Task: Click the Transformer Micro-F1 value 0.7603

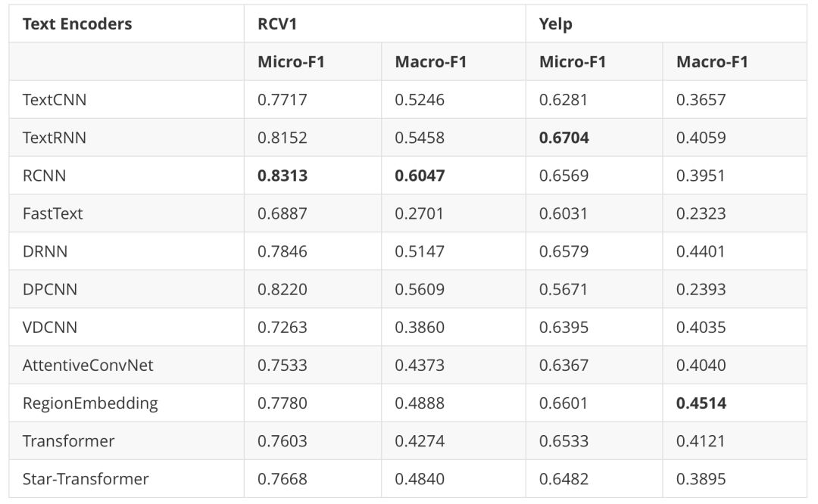Action: pos(283,441)
